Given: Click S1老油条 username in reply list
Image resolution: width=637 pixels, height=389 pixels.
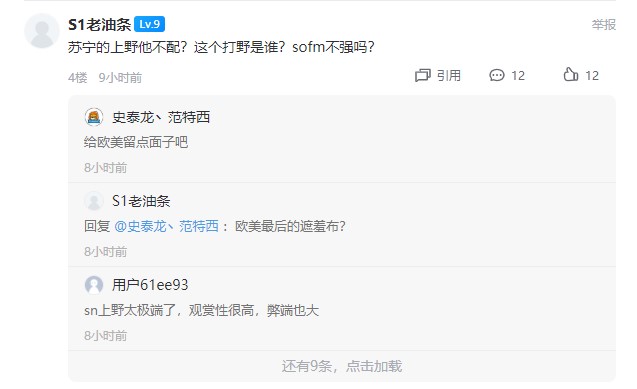Looking at the screenshot, I should [x=141, y=201].
